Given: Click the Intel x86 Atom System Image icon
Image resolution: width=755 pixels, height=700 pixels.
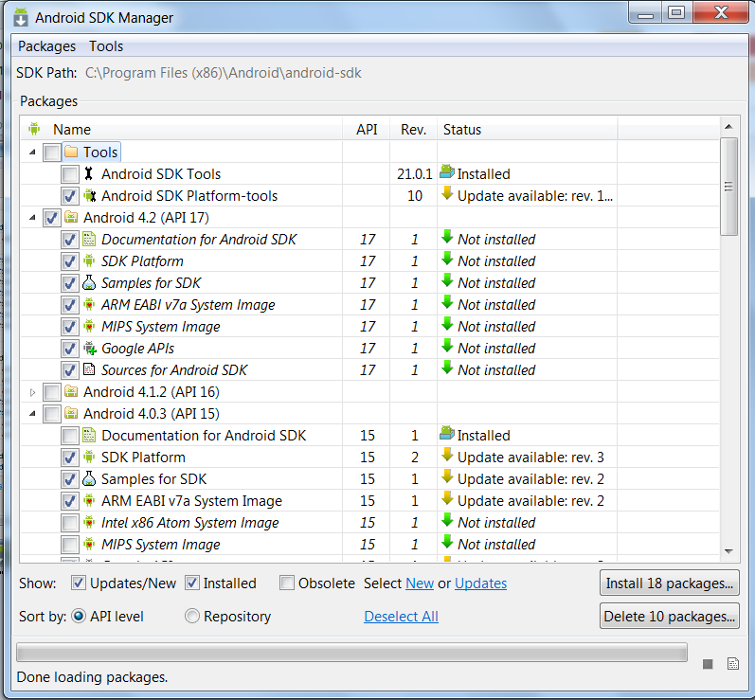Looking at the screenshot, I should (89, 522).
